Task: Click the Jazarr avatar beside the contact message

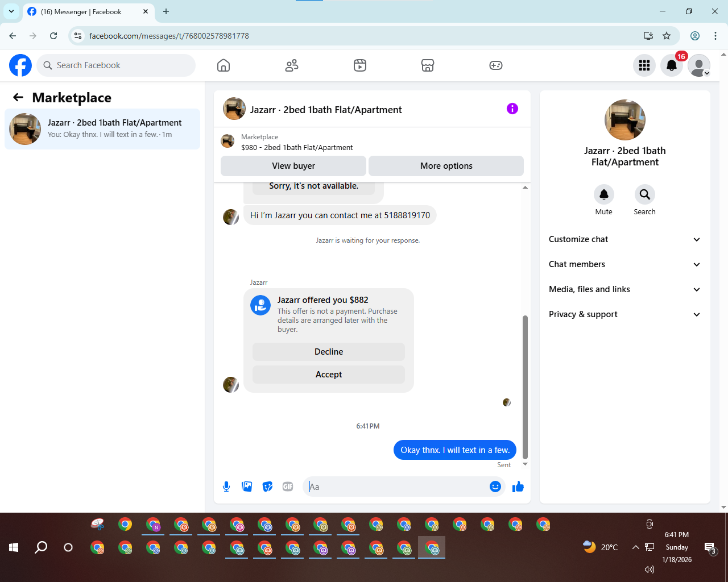Action: coord(231,217)
